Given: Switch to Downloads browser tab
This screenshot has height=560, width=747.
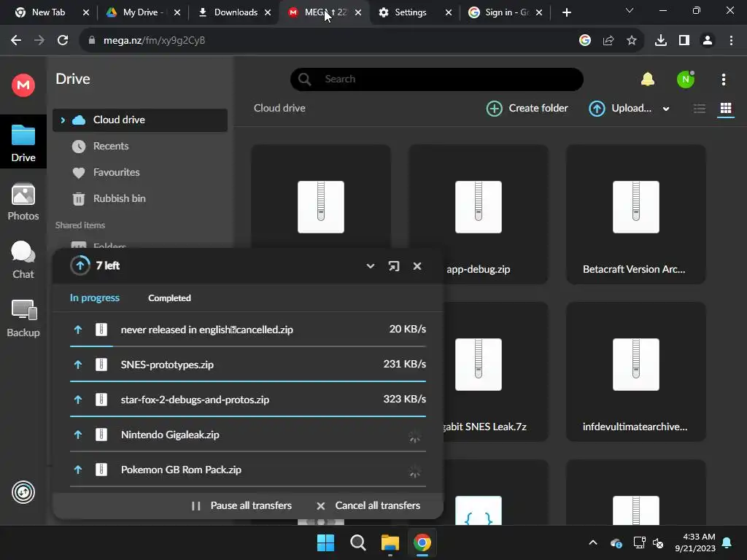Looking at the screenshot, I should [236, 12].
